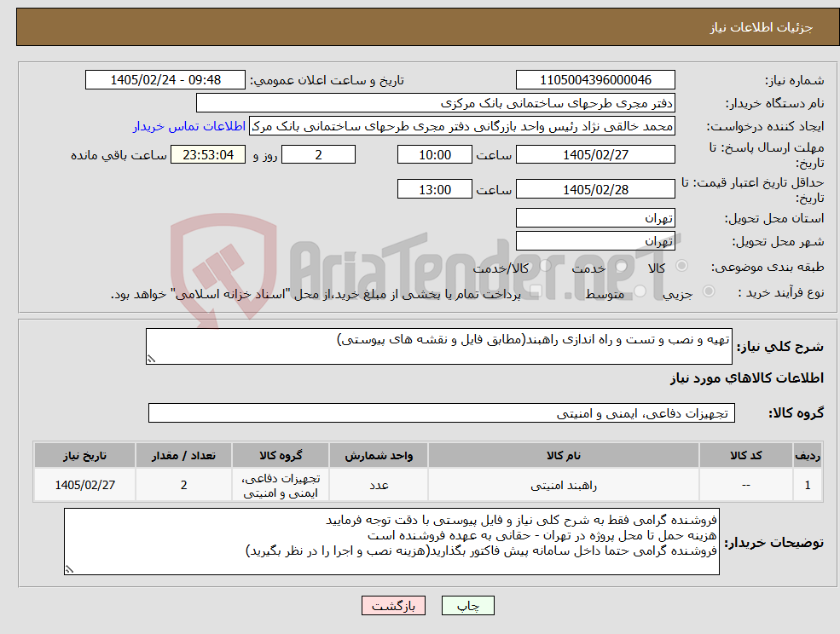
Task: Click the گروه کالا column header
Action: click(x=281, y=456)
